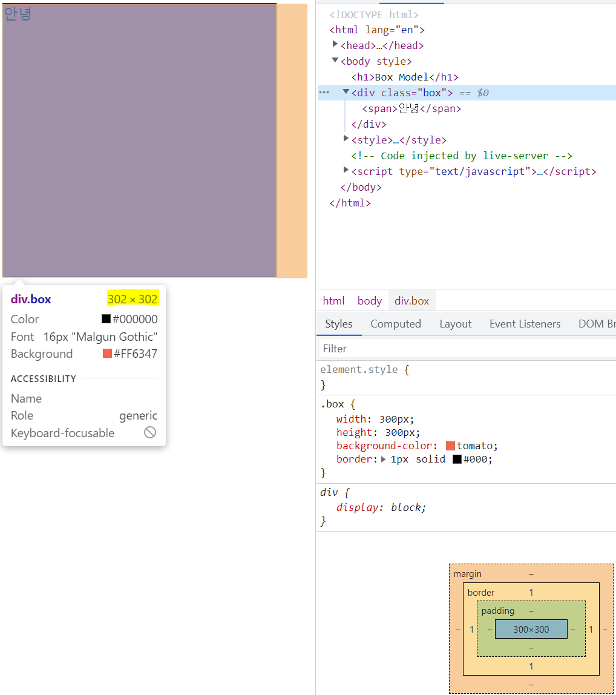Select the html lang="en" line
616x695 pixels.
(x=377, y=30)
